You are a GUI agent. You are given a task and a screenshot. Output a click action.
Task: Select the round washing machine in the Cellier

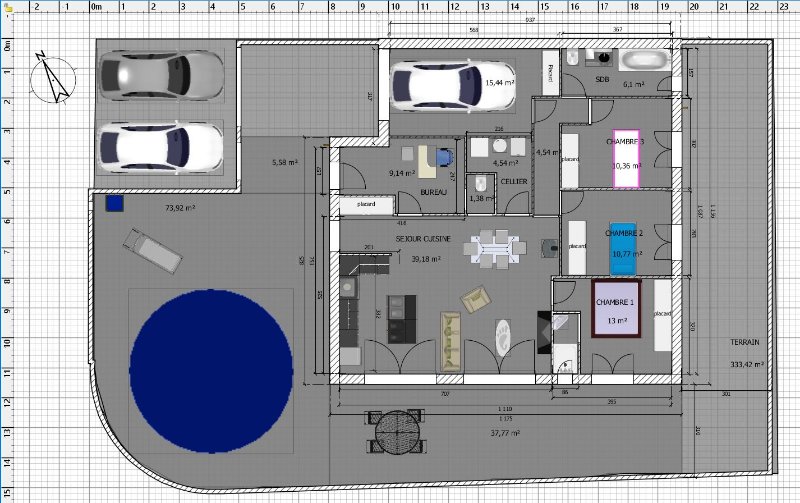499,146
